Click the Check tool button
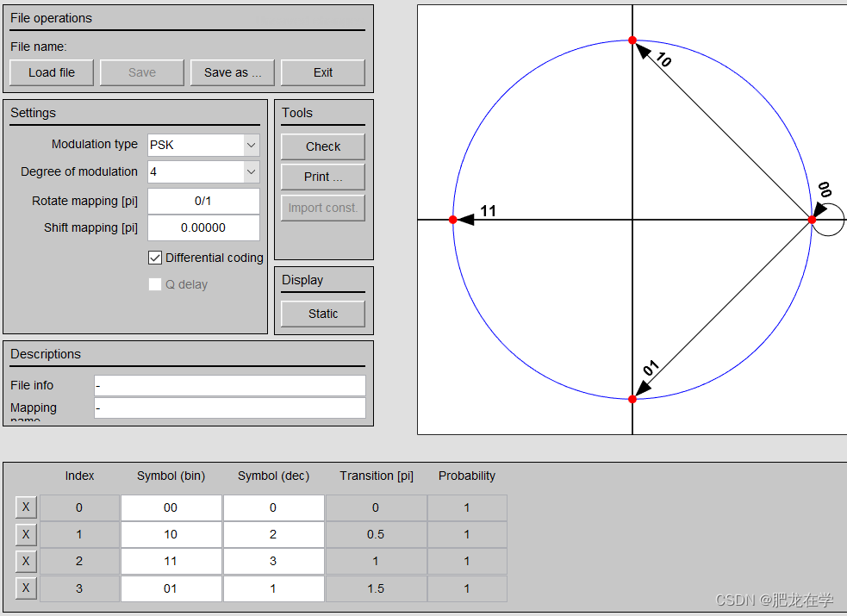The height and width of the screenshot is (616, 847). pos(323,146)
